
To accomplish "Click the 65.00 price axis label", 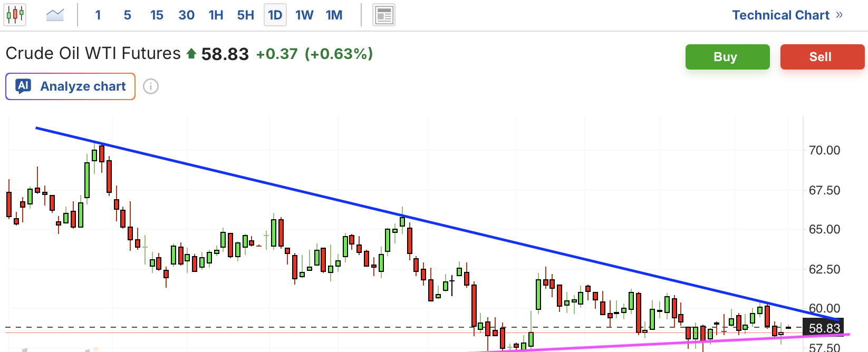I will 825,229.
